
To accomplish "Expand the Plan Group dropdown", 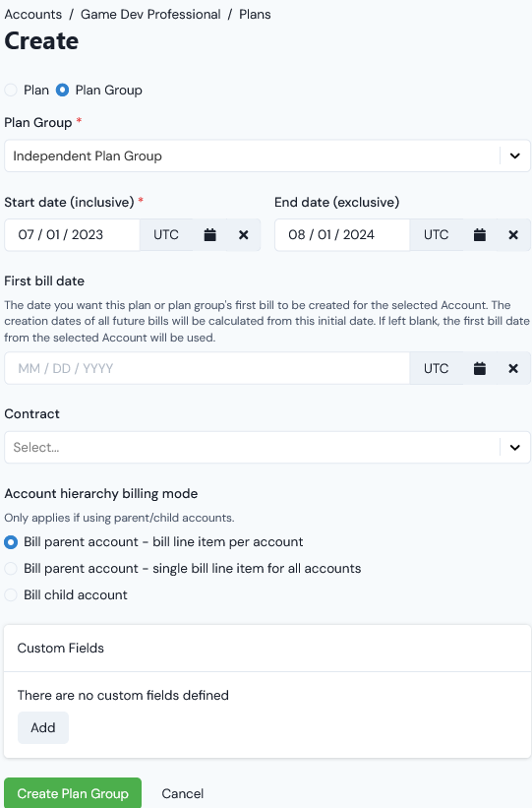I will pos(515,155).
